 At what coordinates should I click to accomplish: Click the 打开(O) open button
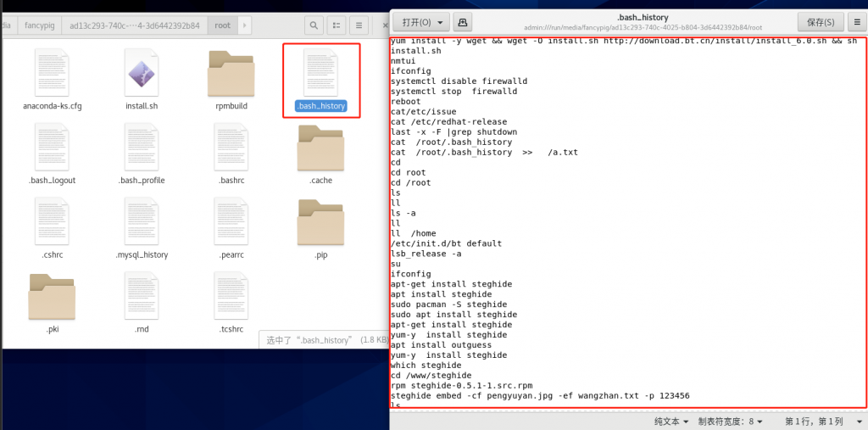[x=421, y=22]
